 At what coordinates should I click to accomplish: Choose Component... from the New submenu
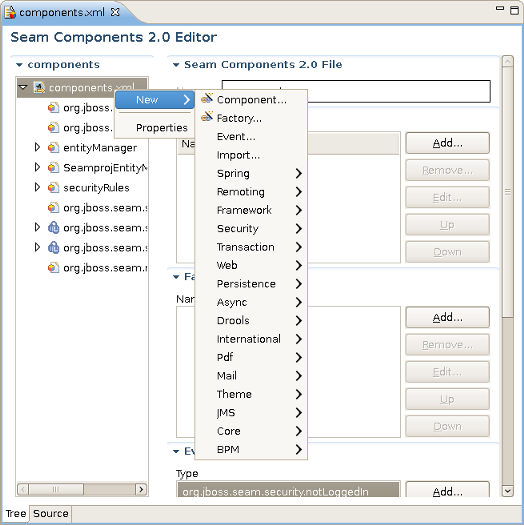point(251,100)
